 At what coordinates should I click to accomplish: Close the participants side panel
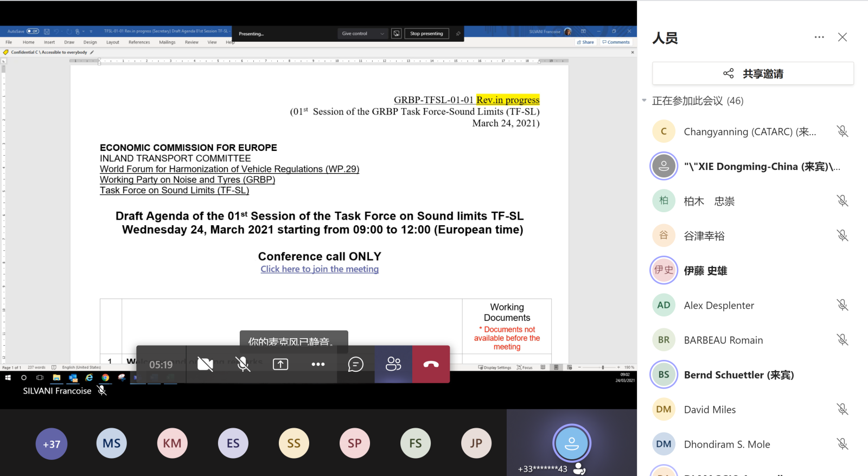pos(842,37)
